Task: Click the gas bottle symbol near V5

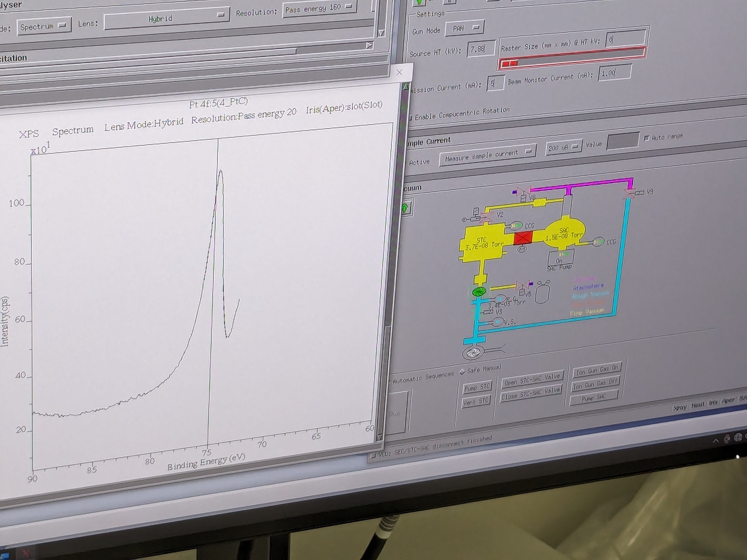Action: pos(542,292)
